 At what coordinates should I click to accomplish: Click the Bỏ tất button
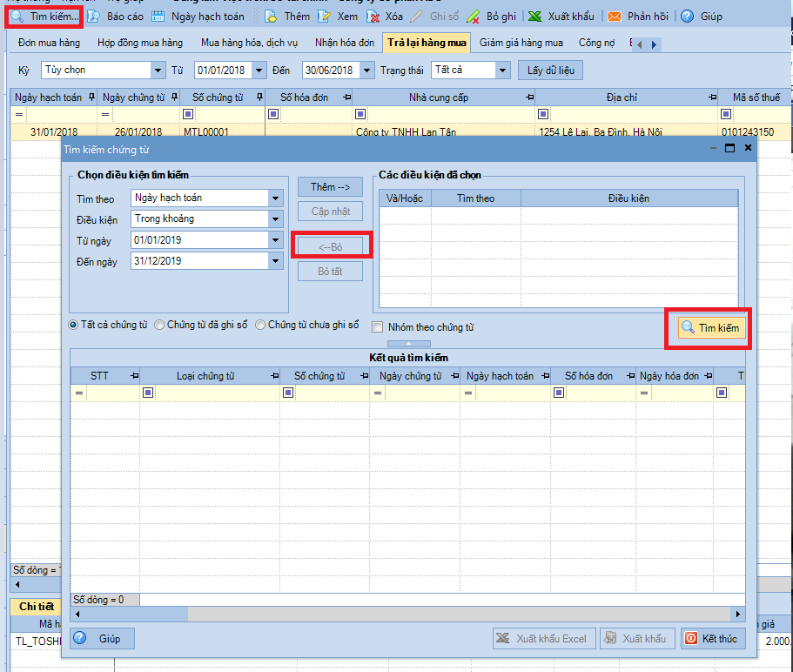tap(330, 272)
